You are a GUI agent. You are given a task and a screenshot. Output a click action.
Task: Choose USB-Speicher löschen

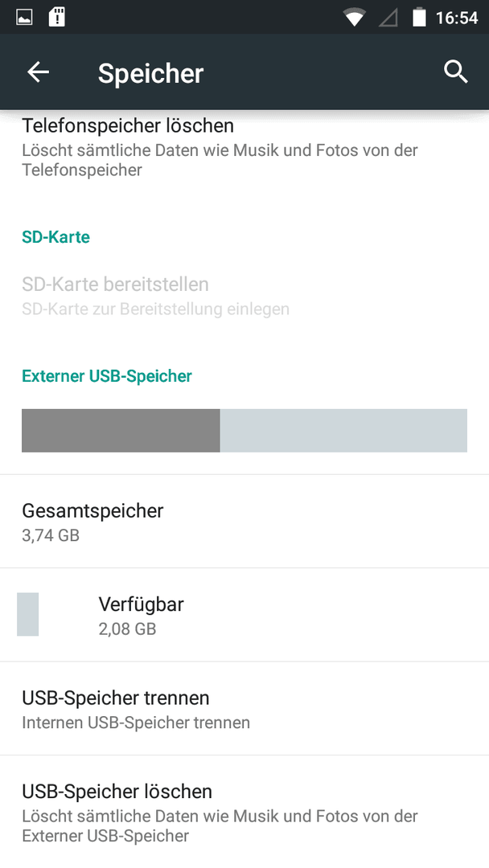(244, 812)
